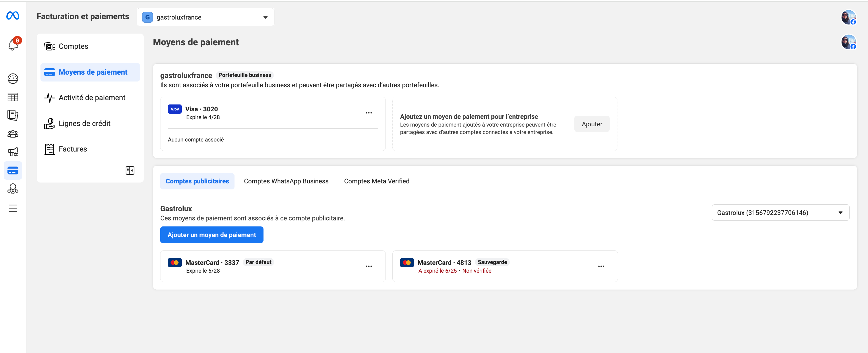Click the Portefeuille business badge

(x=245, y=75)
